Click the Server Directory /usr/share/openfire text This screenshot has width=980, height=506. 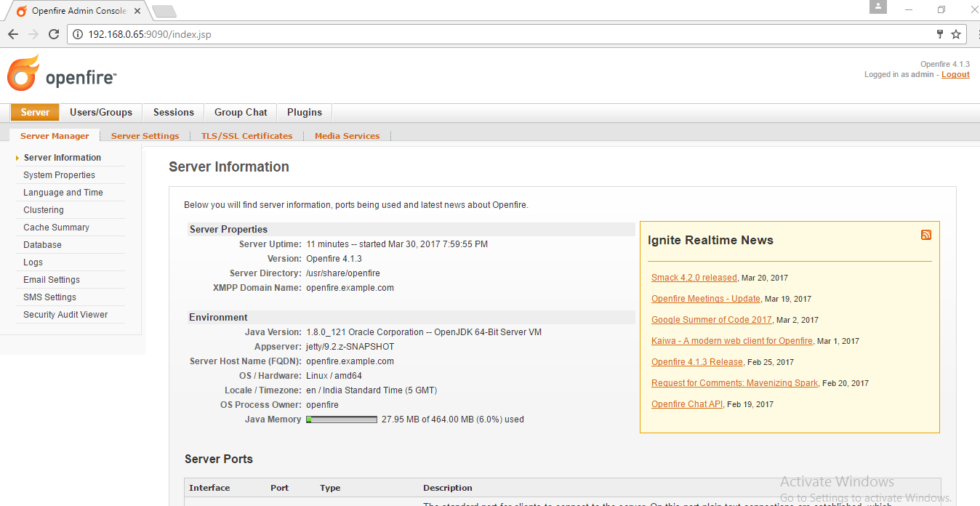[343, 273]
